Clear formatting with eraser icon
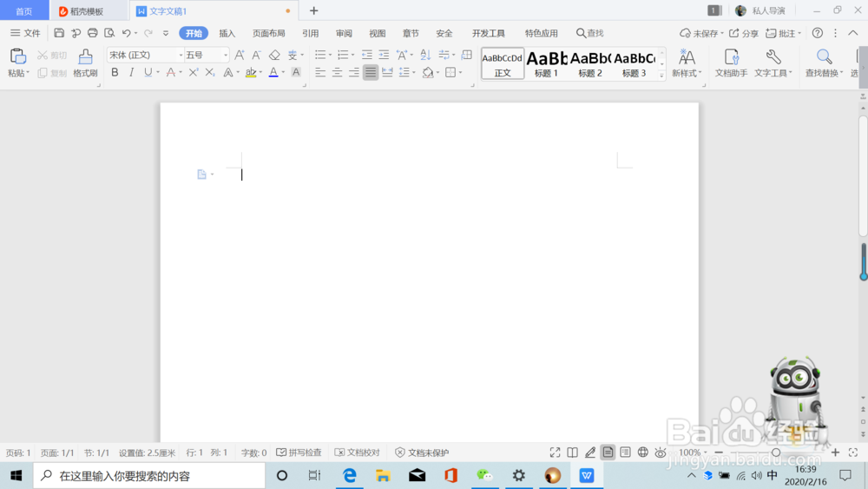 coord(274,55)
